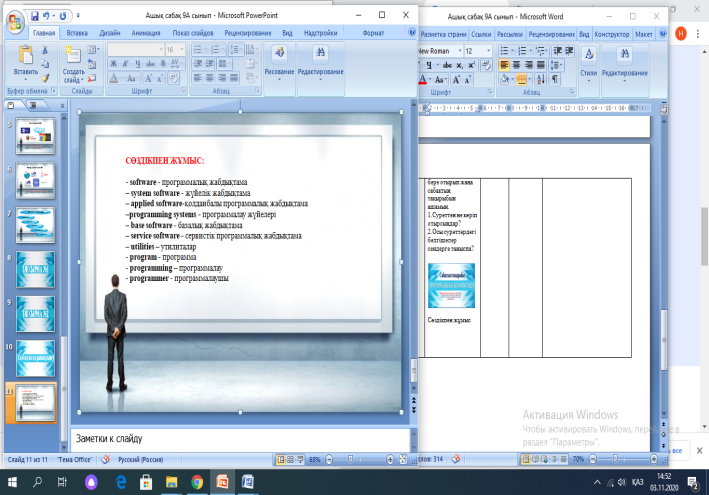Select slide 8 thumbnail in panel

[35, 270]
